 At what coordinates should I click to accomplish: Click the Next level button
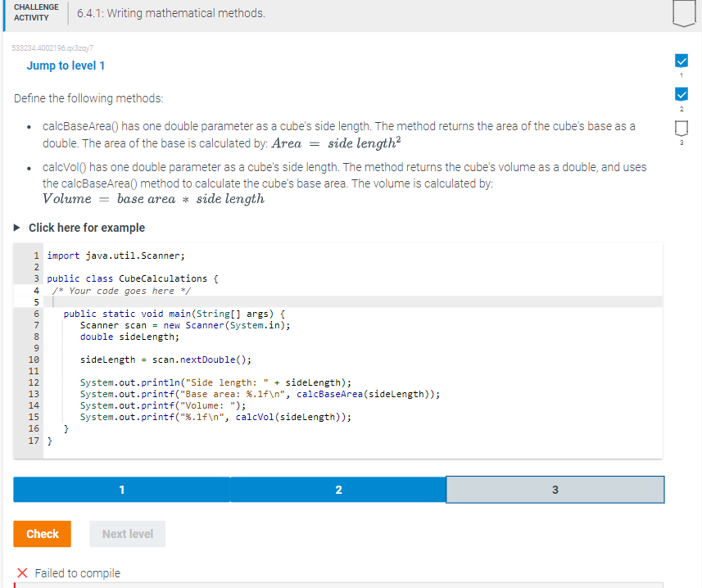pyautogui.click(x=127, y=533)
